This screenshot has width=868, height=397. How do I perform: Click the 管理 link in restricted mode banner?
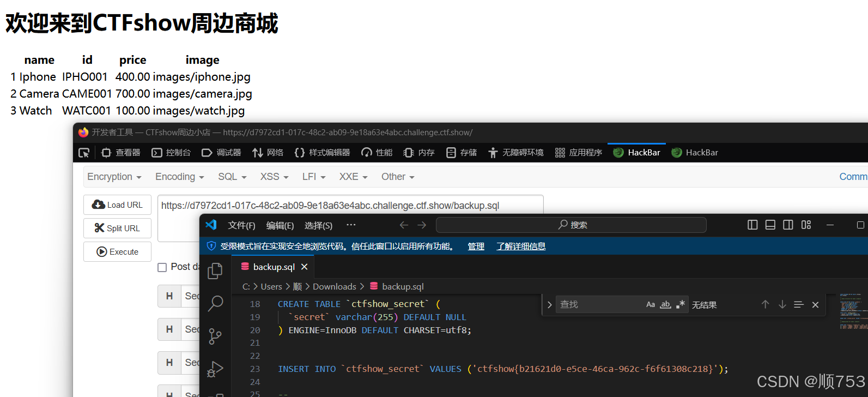[476, 246]
